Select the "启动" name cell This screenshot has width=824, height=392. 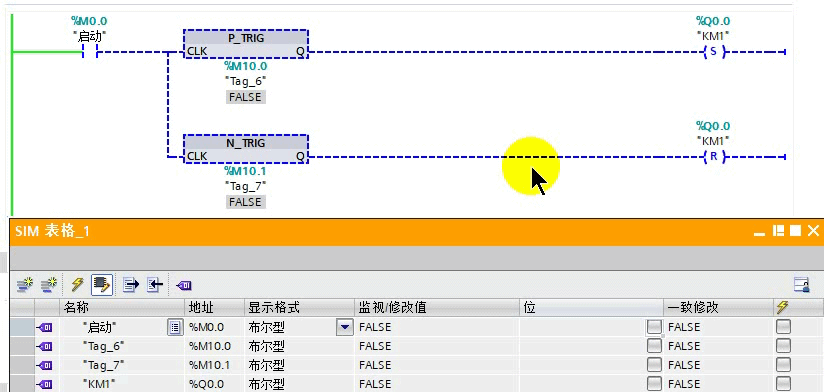click(114, 327)
